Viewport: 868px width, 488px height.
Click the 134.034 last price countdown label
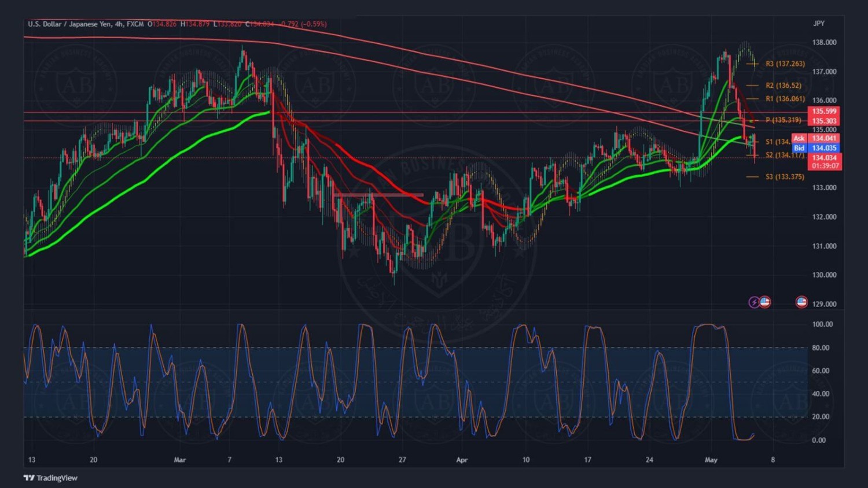click(825, 161)
